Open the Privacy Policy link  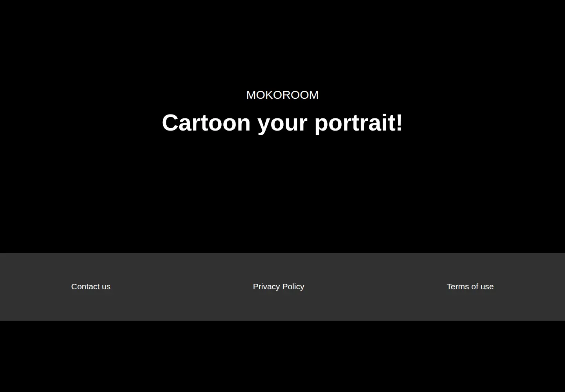pyautogui.click(x=279, y=287)
